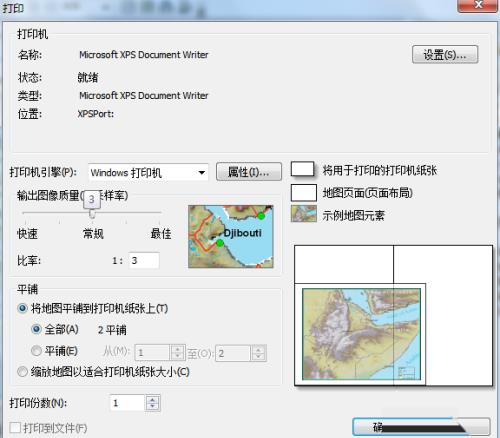This screenshot has width=500, height=438.
Task: Close the Print dialog window
Action: (479, 5)
